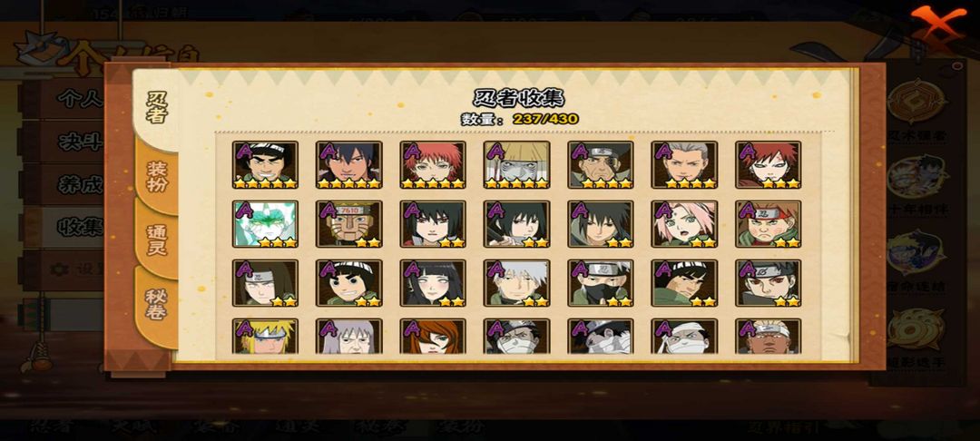Screen dimensions: 980x441
Task: Pick the pink-haired Sakura portrait
Action: tap(684, 223)
